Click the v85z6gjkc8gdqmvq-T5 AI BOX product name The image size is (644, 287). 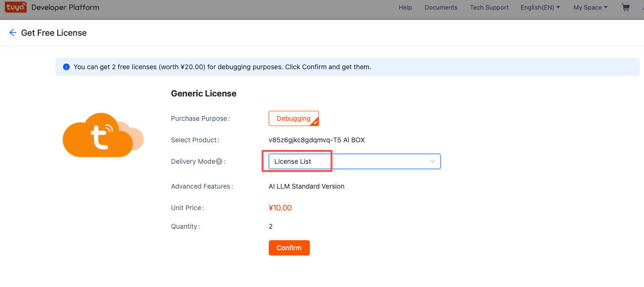317,140
